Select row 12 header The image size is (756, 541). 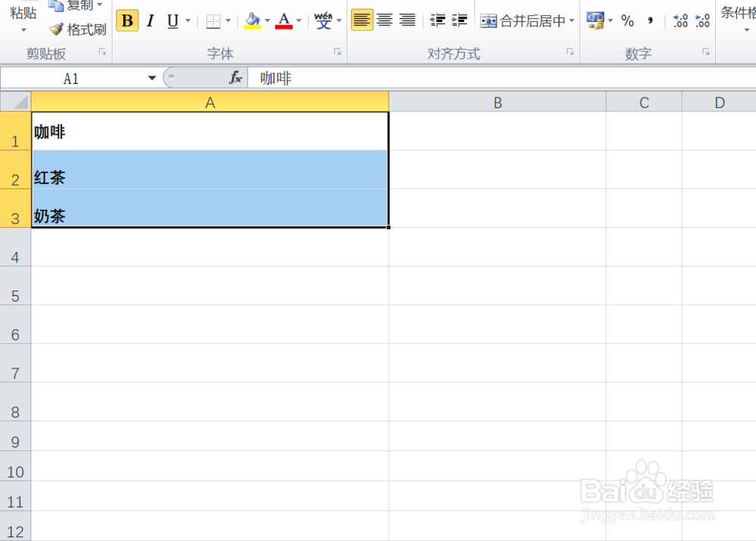coord(15,526)
